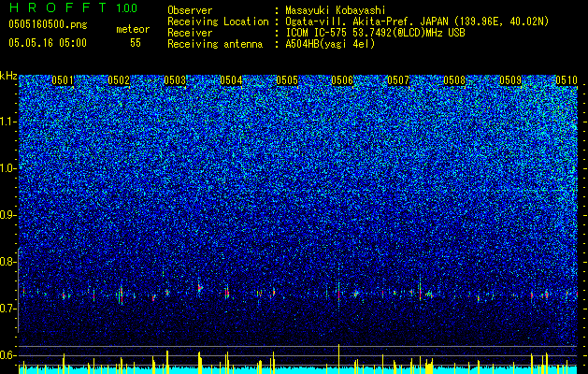The width and height of the screenshot is (588, 374).
Task: Click the Observer label
Action: (190, 10)
